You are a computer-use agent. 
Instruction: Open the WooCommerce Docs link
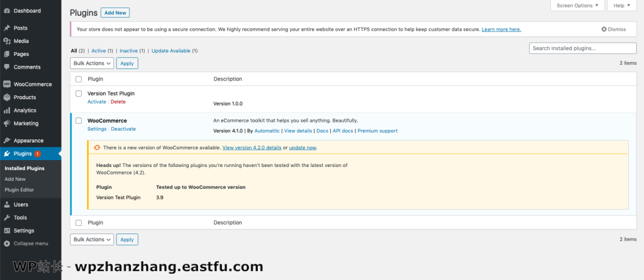[x=323, y=131]
